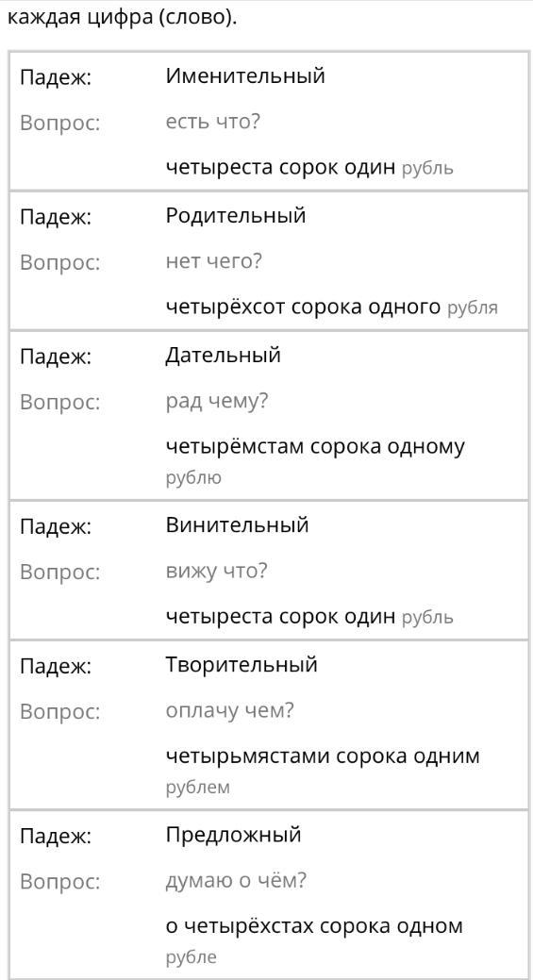The image size is (533, 980).
Task: Click the 'Винительный' case heading
Action: point(238,526)
